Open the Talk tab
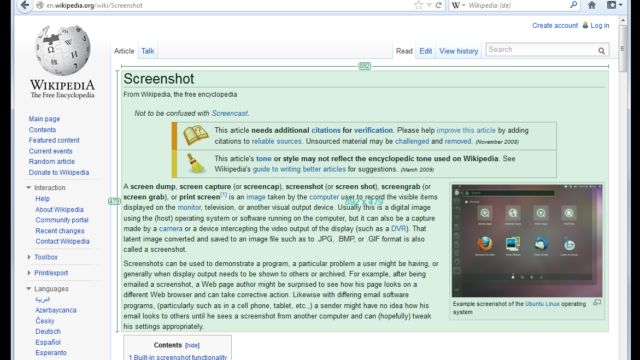The width and height of the screenshot is (640, 360). 147,51
